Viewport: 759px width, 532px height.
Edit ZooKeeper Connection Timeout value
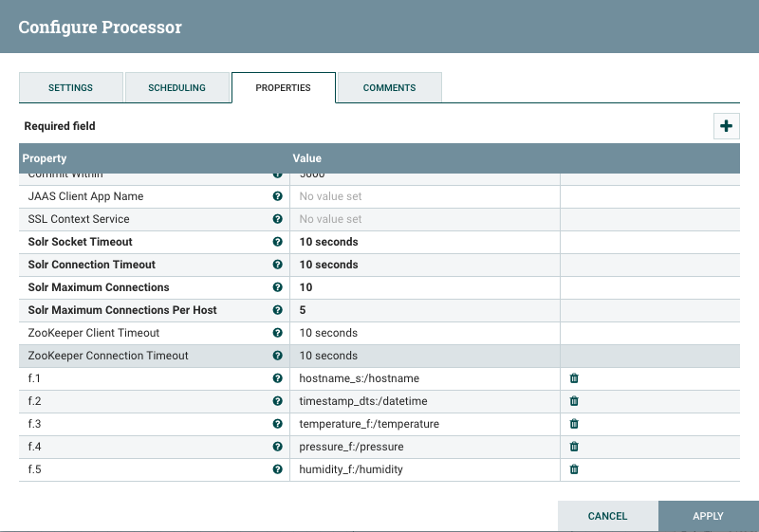pyautogui.click(x=425, y=356)
